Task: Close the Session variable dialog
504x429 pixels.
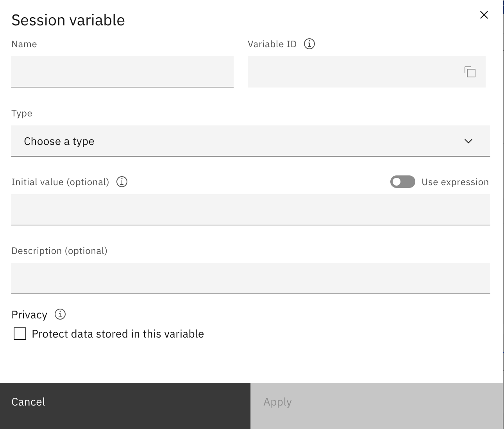Action: point(484,15)
